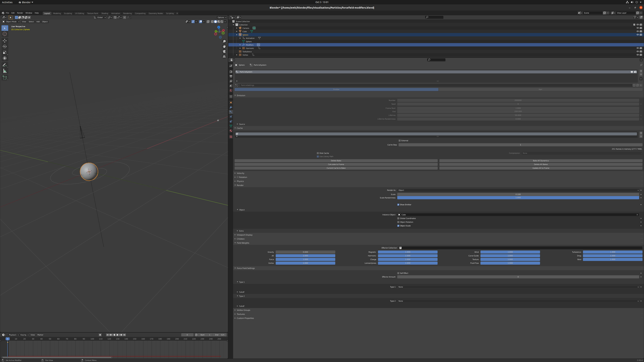Hide the Turbulence object with its eye icon
644x362 pixels.
click(x=637, y=51)
